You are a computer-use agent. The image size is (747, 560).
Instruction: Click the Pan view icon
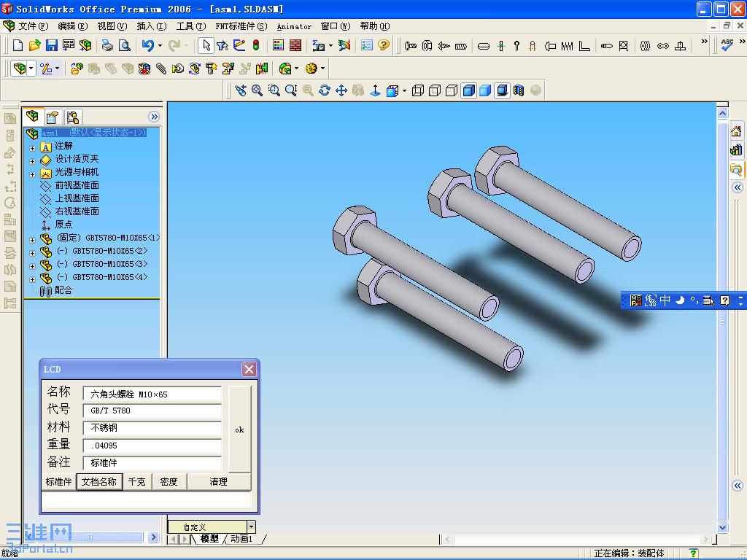341,90
